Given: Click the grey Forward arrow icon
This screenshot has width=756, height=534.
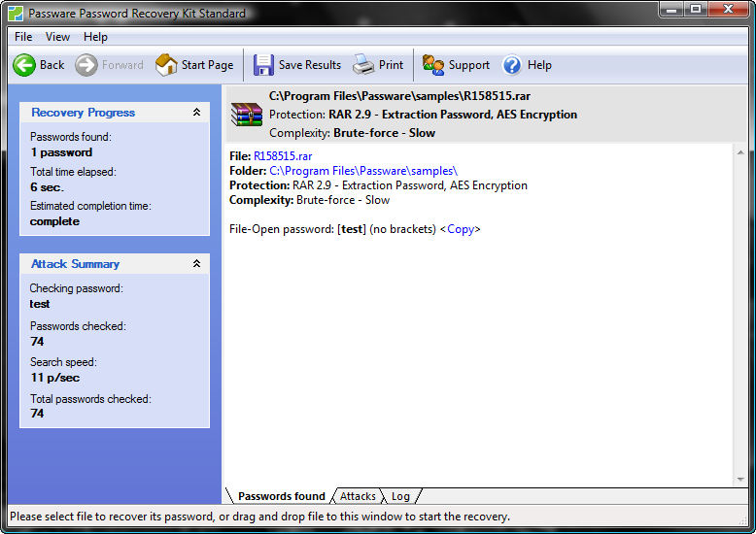Looking at the screenshot, I should [x=86, y=65].
